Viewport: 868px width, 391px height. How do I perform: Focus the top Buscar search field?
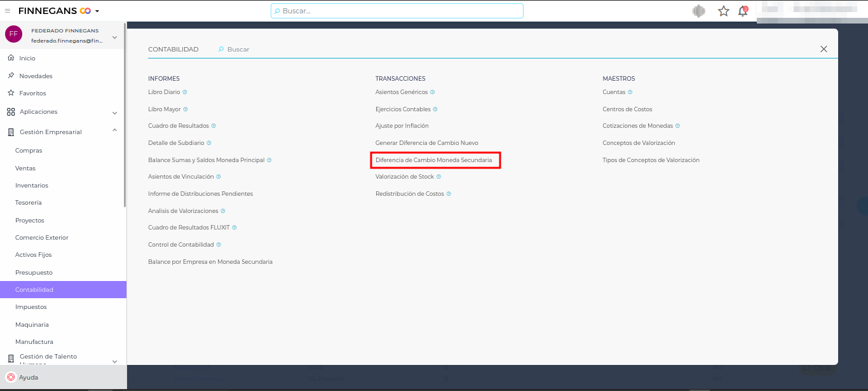pos(397,11)
